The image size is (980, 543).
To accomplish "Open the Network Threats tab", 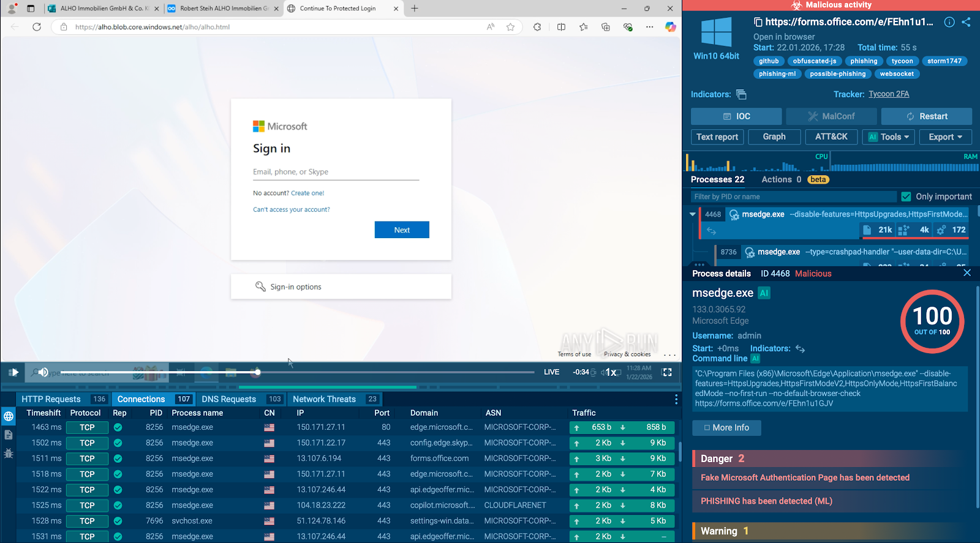I will [x=324, y=399].
